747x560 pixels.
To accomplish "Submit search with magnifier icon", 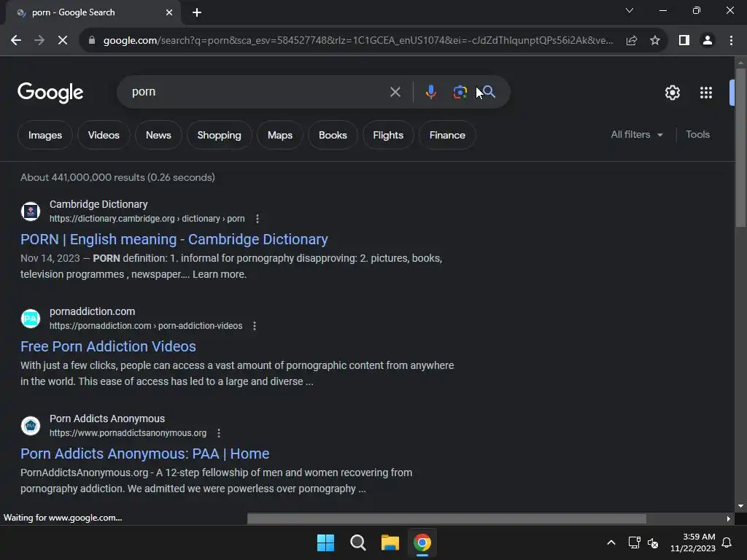I will click(x=488, y=92).
